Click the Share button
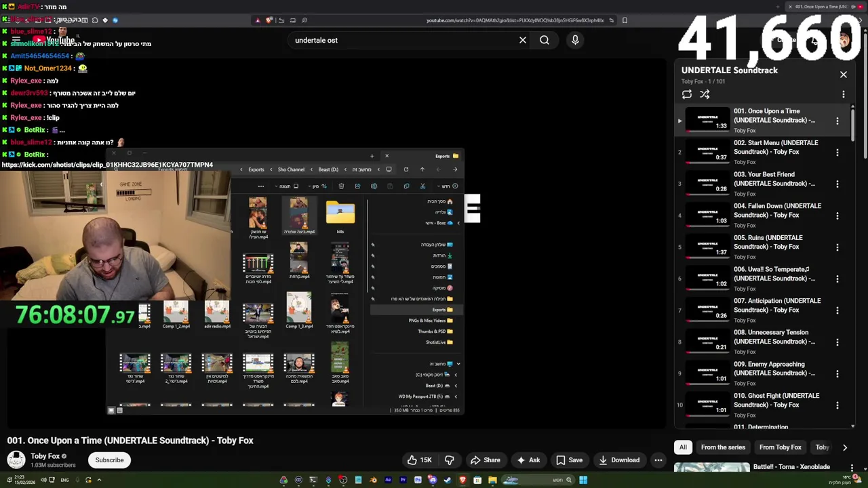 point(486,460)
